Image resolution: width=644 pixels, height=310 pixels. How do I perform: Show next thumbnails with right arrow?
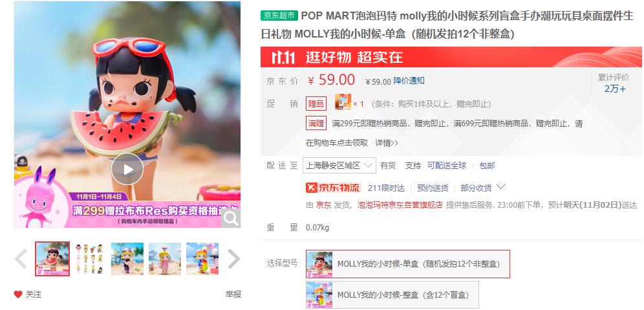(233, 259)
